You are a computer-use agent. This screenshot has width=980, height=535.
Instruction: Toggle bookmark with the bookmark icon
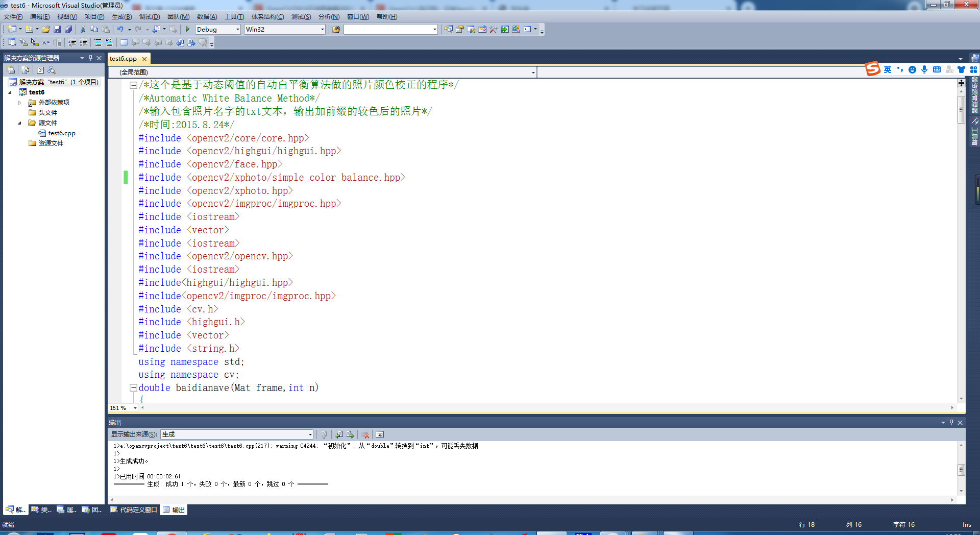pyautogui.click(x=124, y=43)
